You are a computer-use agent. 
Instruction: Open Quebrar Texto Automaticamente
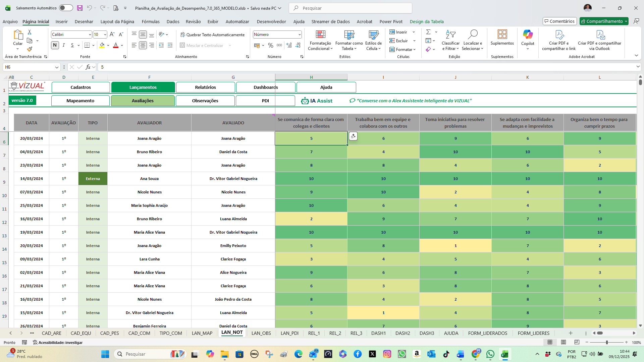(x=213, y=35)
